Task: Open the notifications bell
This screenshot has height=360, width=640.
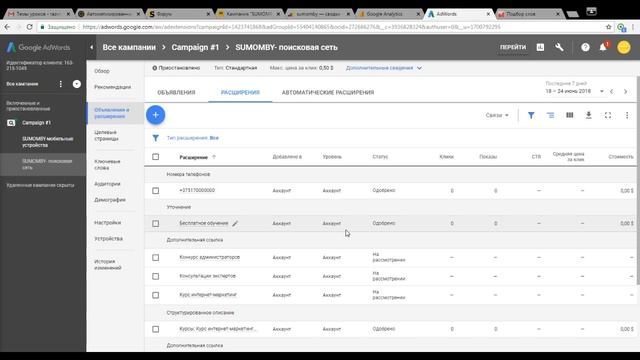Action: (x=603, y=47)
